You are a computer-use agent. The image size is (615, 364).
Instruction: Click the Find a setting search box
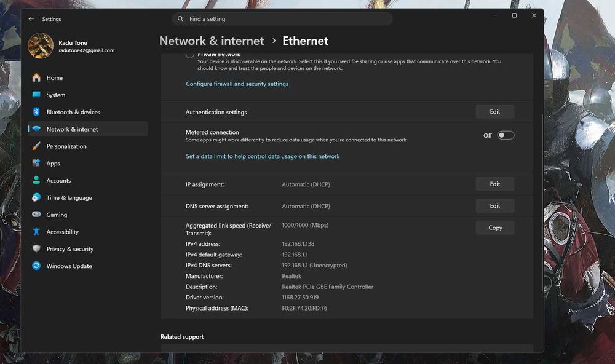282,19
